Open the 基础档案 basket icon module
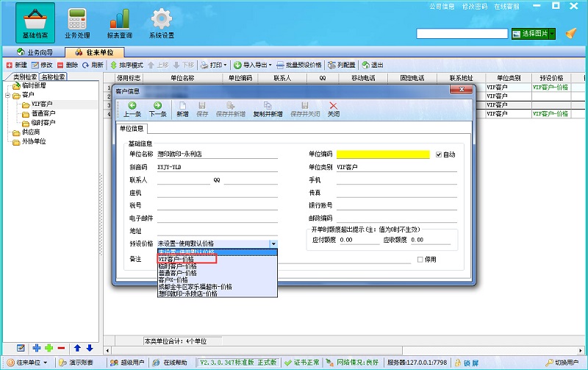588x370 pixels. pyautogui.click(x=35, y=24)
